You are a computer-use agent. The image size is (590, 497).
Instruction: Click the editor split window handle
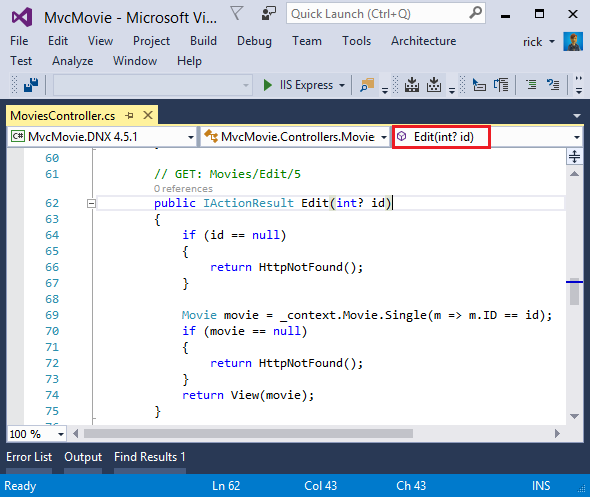click(574, 156)
